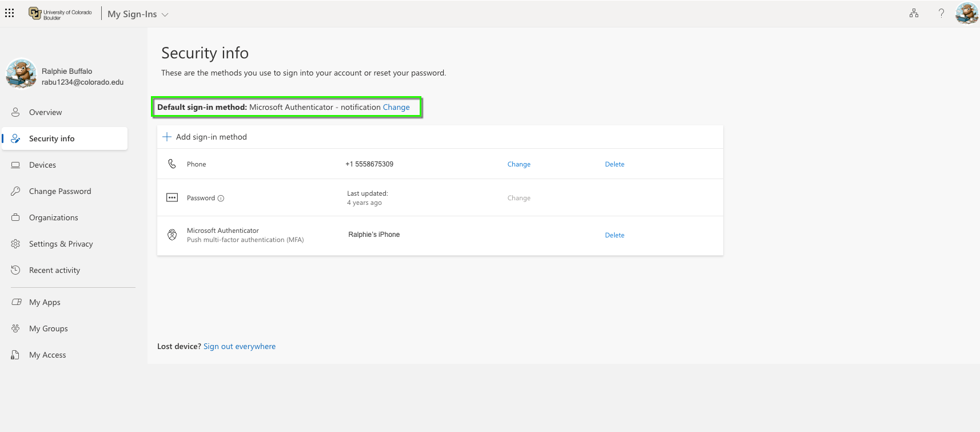Click the phone icon in Phone row
The image size is (980, 432).
tap(172, 164)
